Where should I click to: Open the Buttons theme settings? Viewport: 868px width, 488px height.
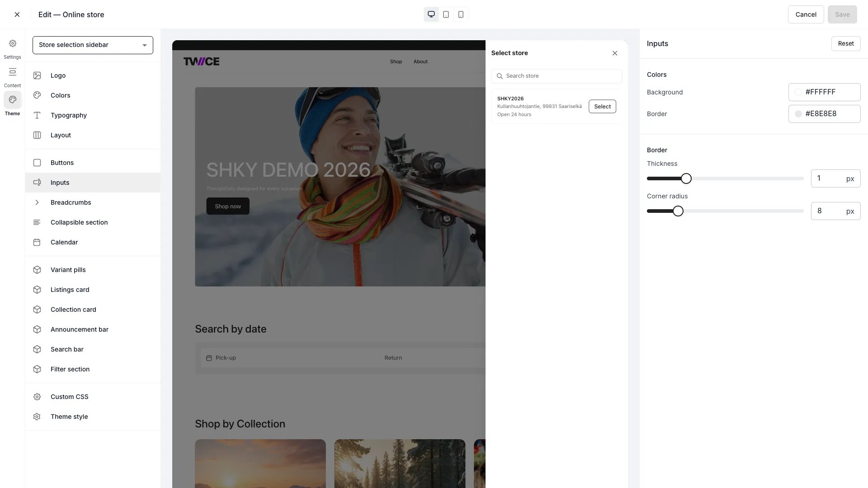pos(93,163)
